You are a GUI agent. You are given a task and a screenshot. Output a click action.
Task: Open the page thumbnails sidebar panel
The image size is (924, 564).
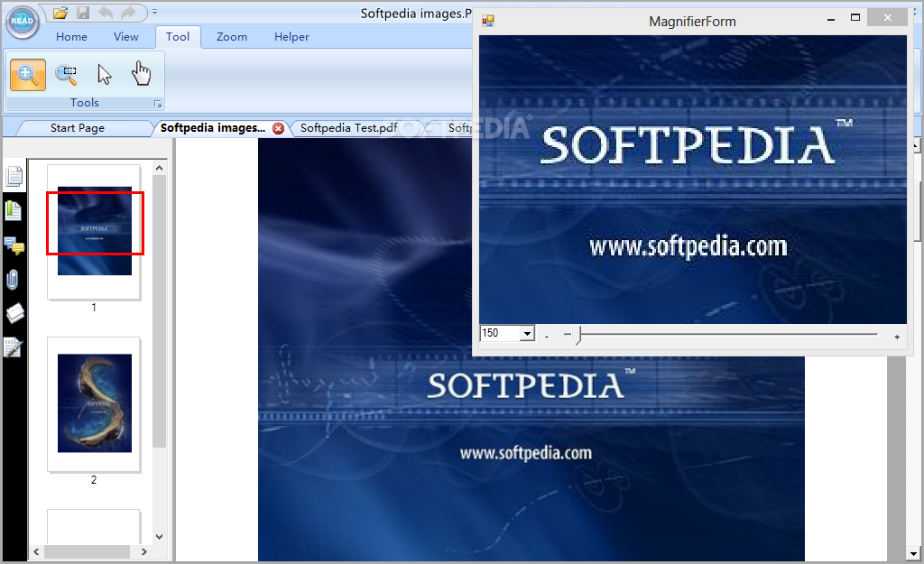(x=14, y=176)
